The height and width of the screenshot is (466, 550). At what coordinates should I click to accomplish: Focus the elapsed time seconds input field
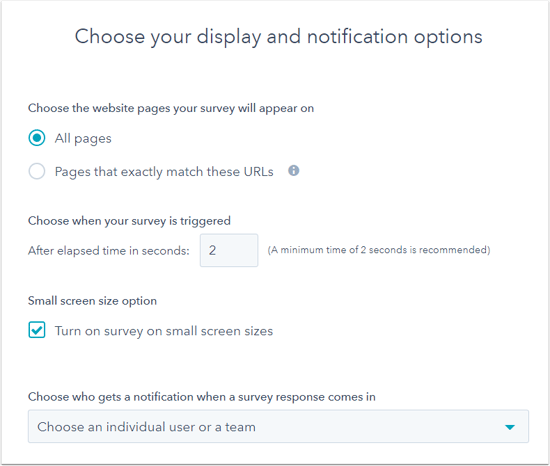click(229, 250)
